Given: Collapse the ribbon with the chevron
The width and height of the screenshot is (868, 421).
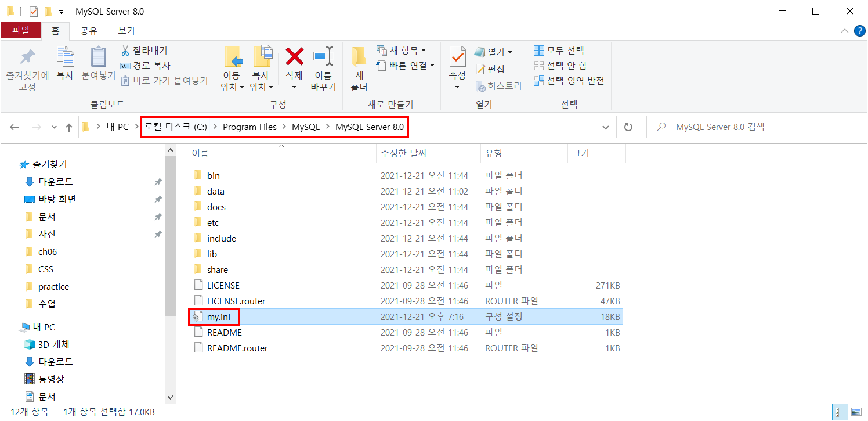Looking at the screenshot, I should click(x=845, y=31).
